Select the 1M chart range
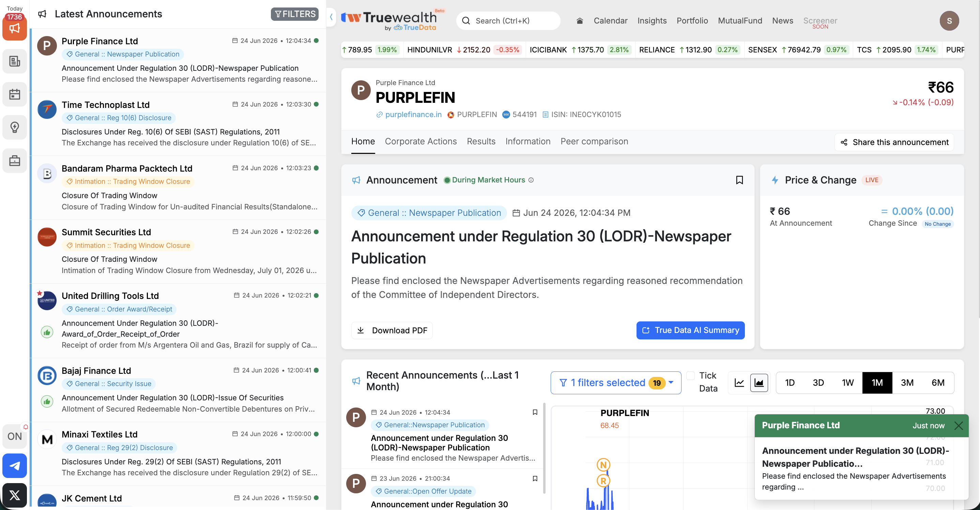980x510 pixels. [x=877, y=383]
